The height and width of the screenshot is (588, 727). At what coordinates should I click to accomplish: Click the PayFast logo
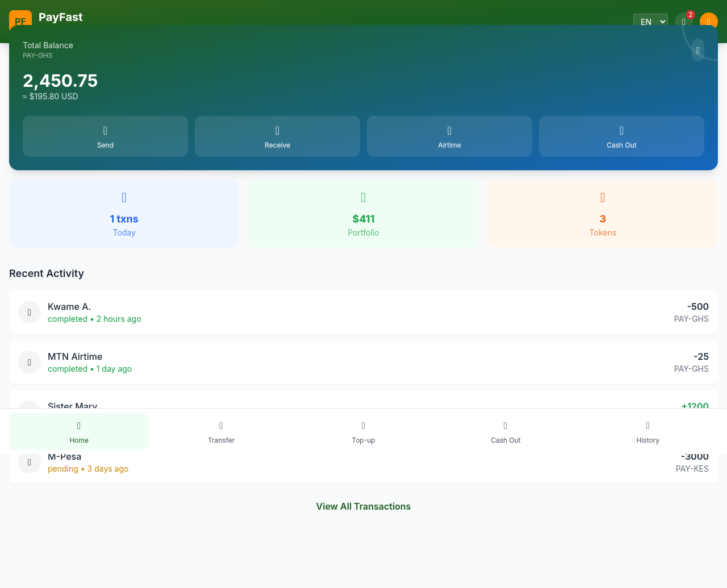click(x=45, y=18)
